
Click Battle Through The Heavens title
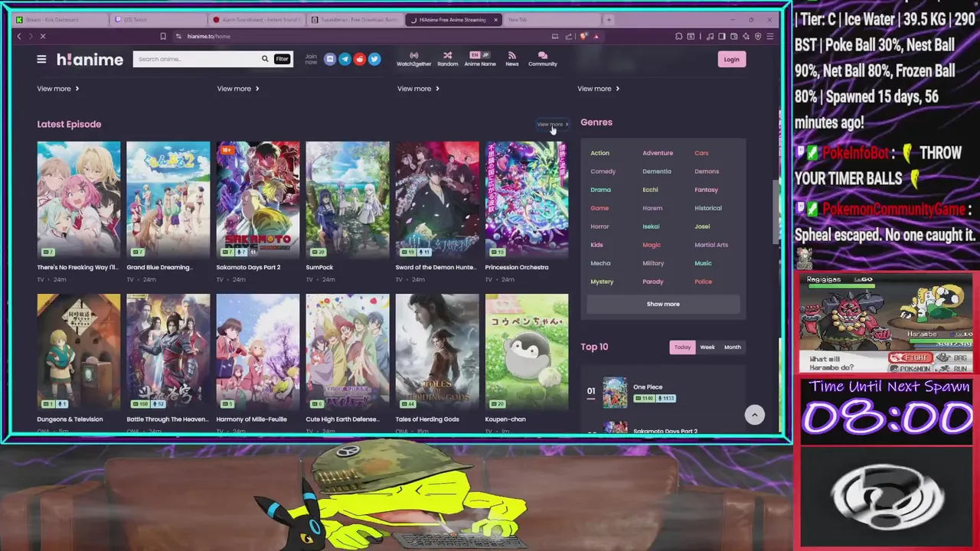click(167, 419)
